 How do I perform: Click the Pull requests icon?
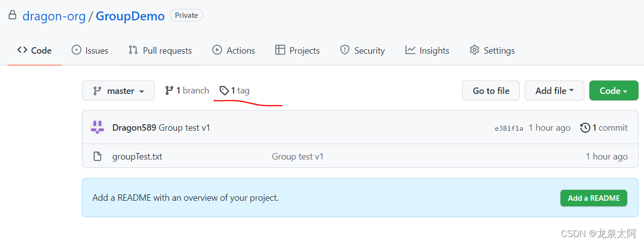(133, 50)
